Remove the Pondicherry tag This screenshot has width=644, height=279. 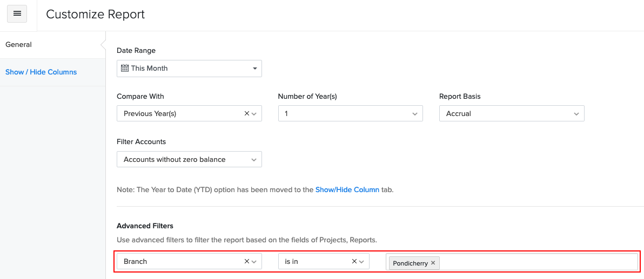[x=433, y=263]
